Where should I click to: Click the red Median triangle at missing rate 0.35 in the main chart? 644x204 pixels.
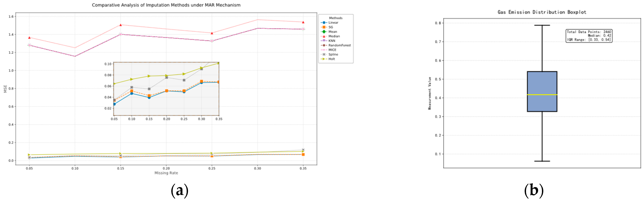303,22
